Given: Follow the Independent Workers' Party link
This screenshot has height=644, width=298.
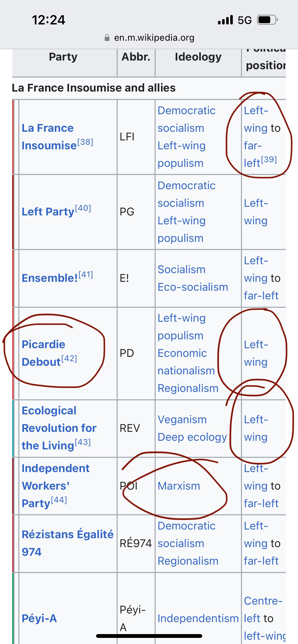Looking at the screenshot, I should click(56, 486).
